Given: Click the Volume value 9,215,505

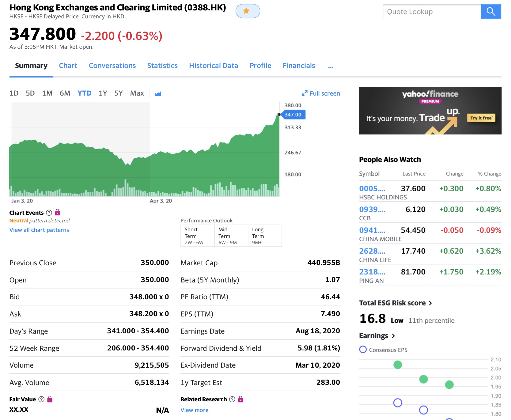Looking at the screenshot, I should (x=152, y=365).
